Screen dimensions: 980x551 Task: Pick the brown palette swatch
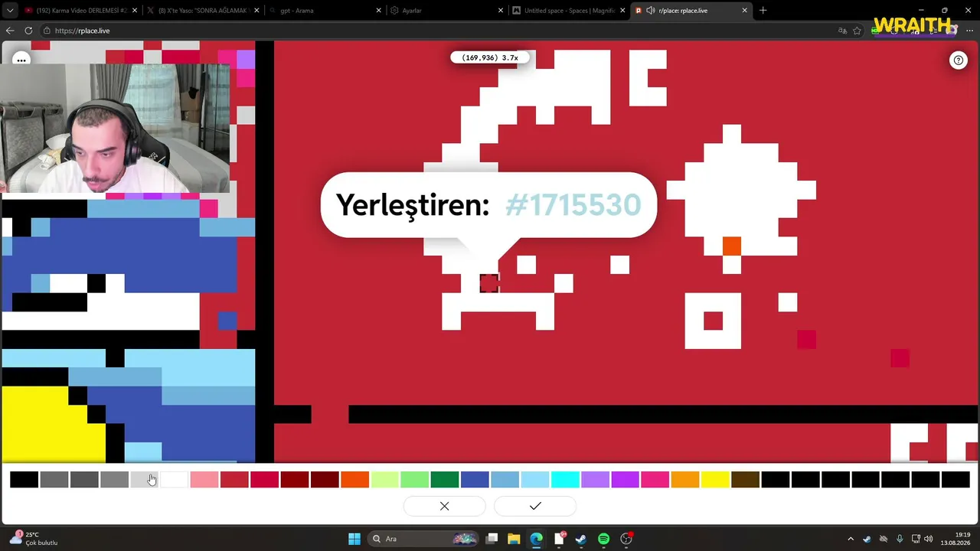pyautogui.click(x=745, y=480)
